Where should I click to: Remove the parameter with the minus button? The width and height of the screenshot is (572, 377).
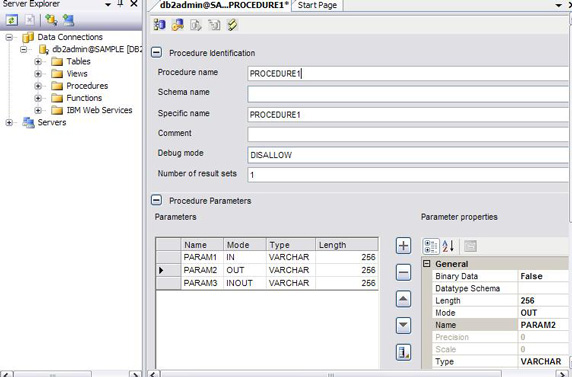coord(403,273)
